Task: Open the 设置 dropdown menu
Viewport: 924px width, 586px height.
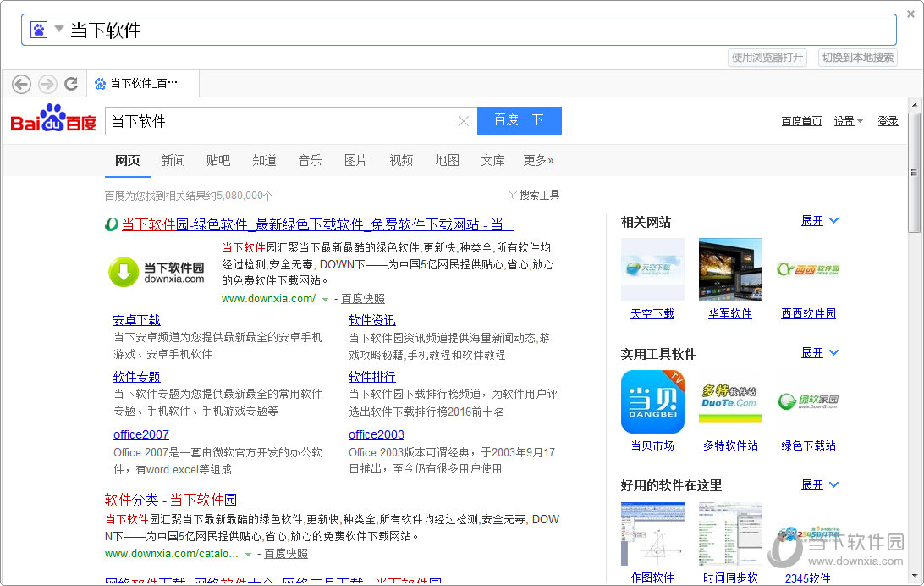Action: [x=848, y=121]
